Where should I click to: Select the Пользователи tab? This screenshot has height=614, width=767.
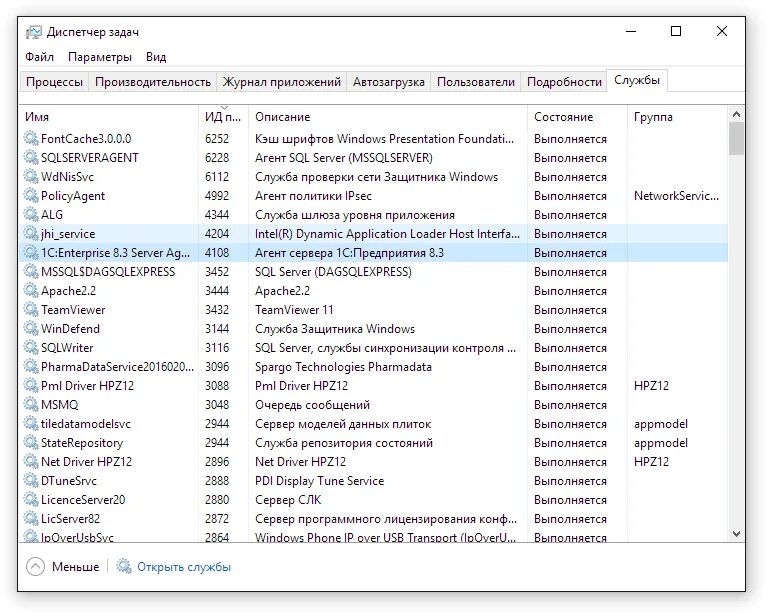(475, 82)
